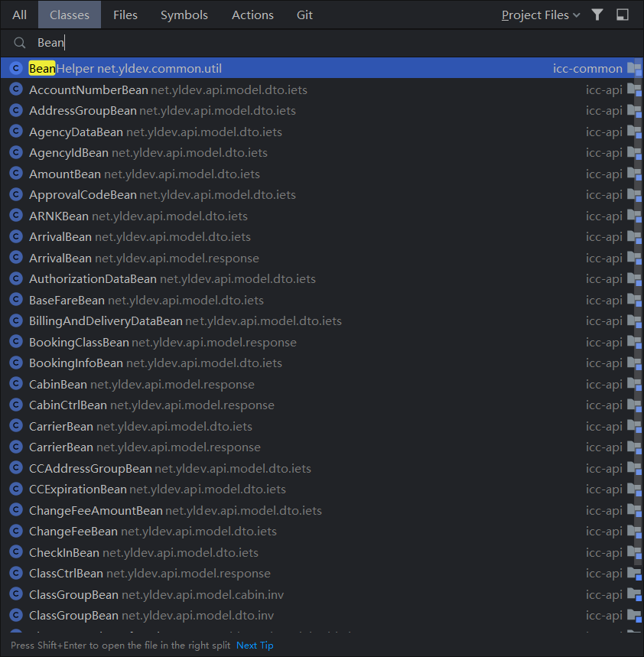Open CabinBean class
The image size is (644, 657).
[x=322, y=385]
